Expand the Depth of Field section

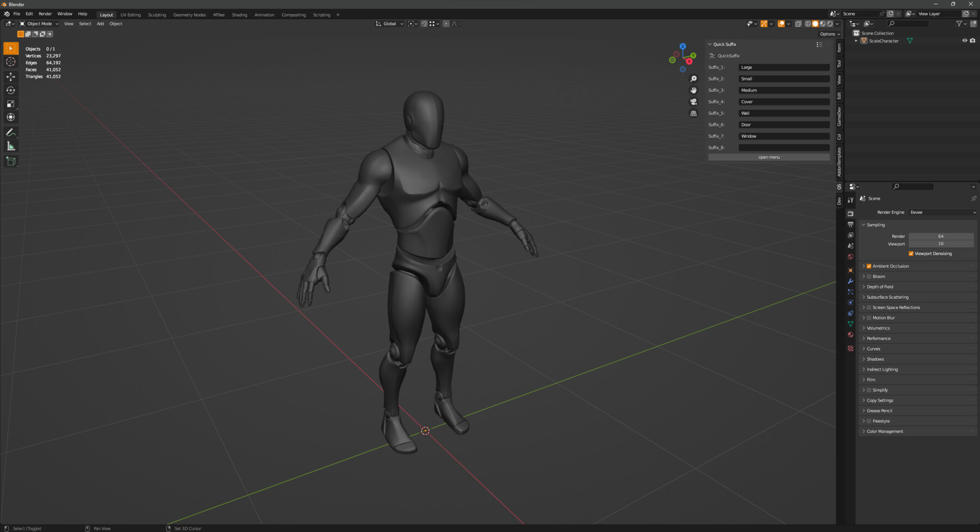[x=864, y=287]
